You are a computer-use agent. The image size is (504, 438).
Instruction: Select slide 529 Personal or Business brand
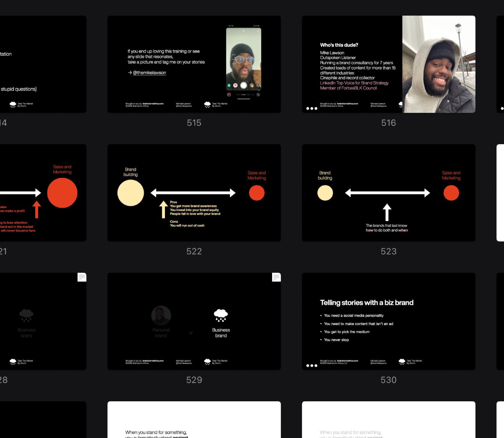tap(194, 321)
